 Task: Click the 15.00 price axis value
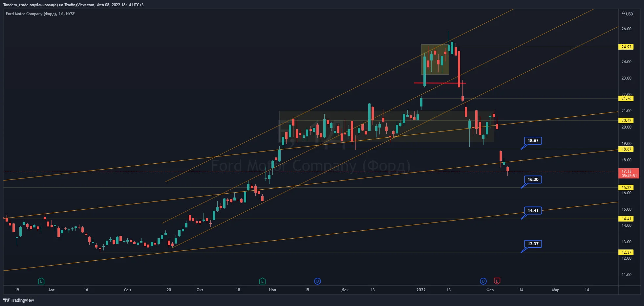tap(626, 209)
